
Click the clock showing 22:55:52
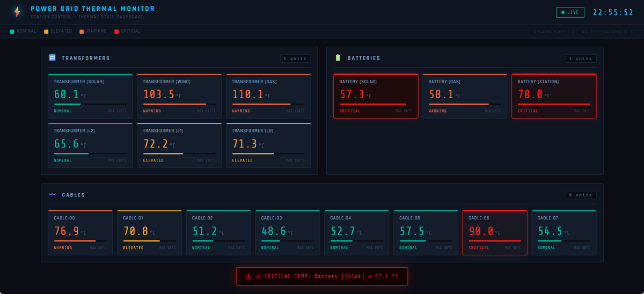[x=613, y=12]
